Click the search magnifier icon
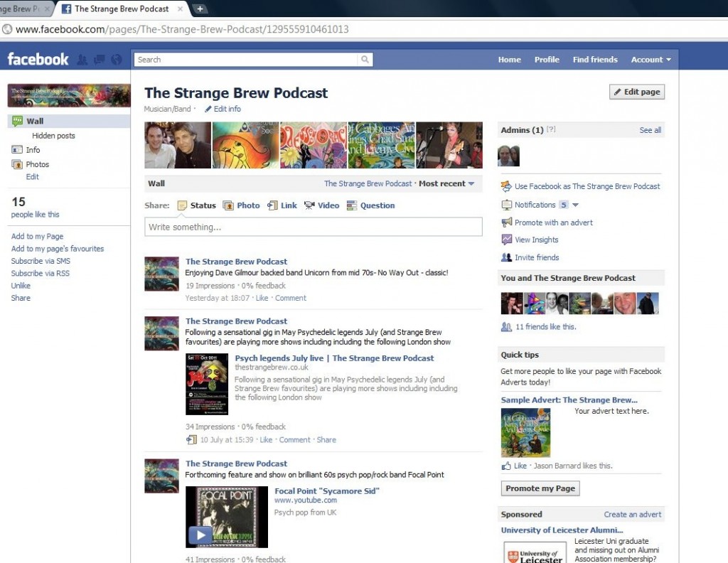The height and width of the screenshot is (563, 728). (365, 60)
